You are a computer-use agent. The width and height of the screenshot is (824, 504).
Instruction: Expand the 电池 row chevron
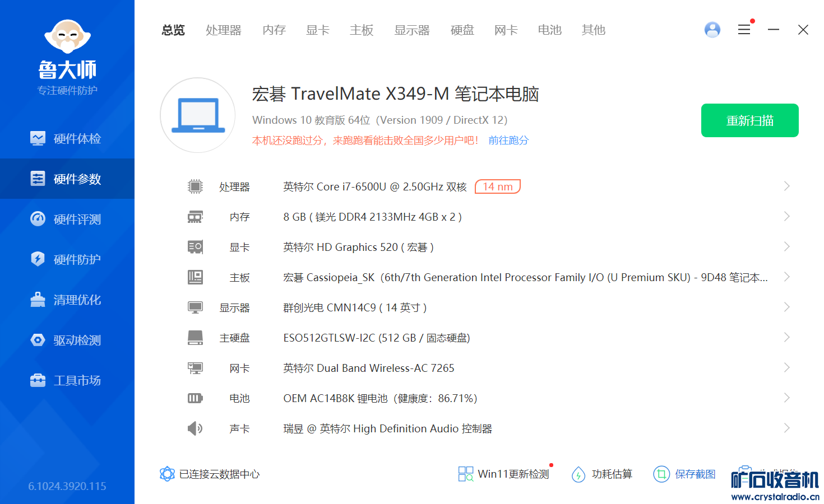(787, 398)
